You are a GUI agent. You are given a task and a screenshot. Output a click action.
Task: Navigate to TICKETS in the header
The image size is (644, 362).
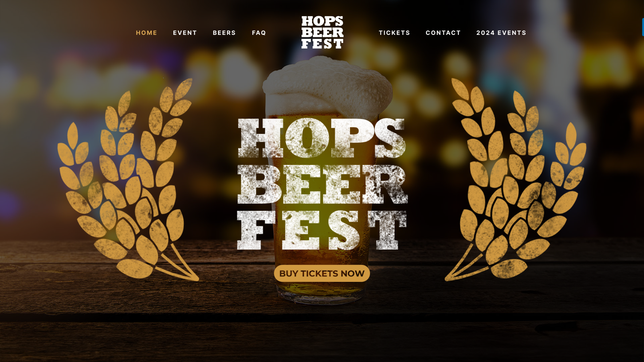click(x=394, y=33)
